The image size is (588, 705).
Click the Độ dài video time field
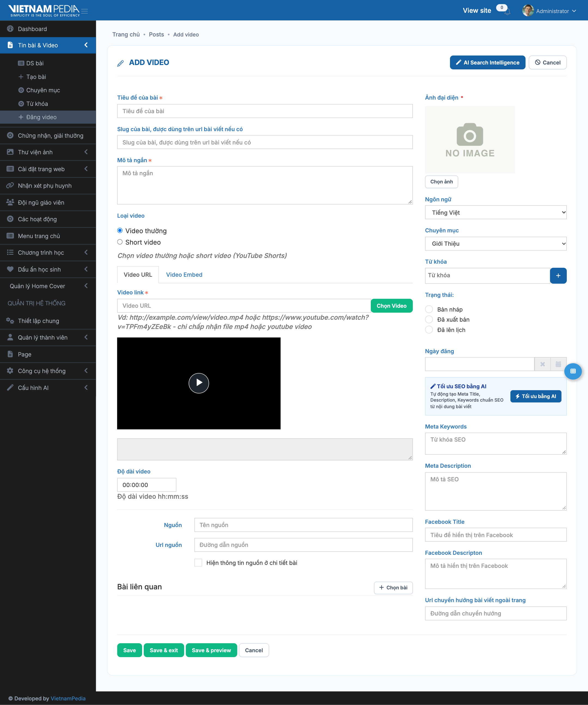tap(147, 485)
